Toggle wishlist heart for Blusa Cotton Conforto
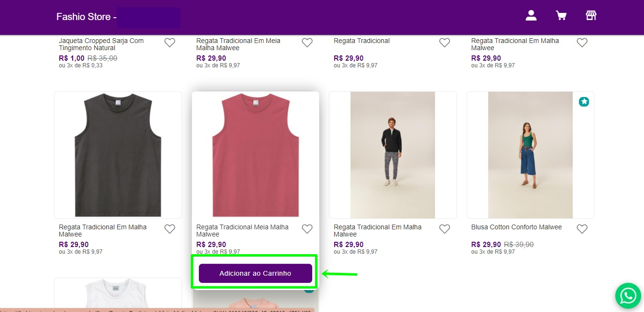This screenshot has height=312, width=644. point(582,229)
